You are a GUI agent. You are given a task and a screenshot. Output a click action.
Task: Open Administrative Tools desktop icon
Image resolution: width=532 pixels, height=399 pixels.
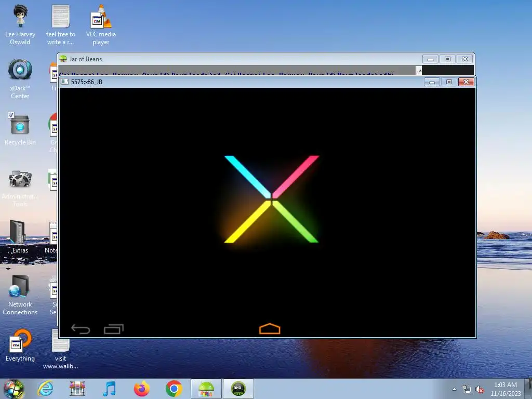(x=20, y=188)
